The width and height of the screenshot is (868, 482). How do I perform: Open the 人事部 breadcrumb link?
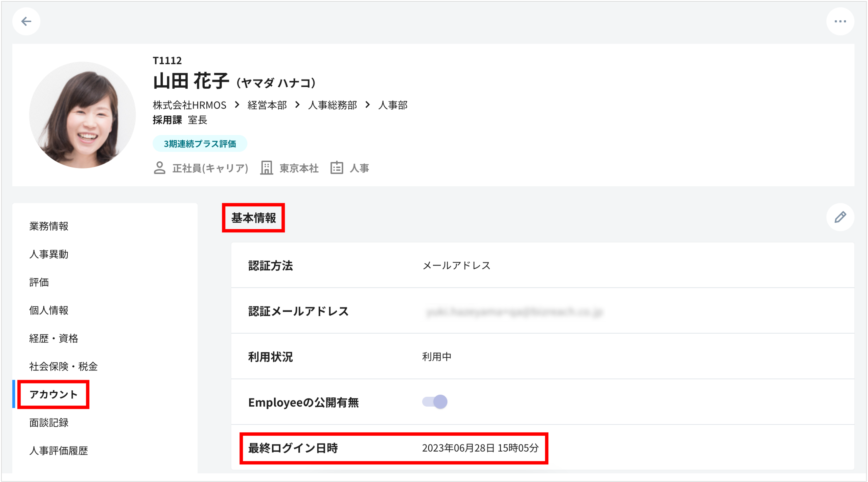click(x=393, y=105)
